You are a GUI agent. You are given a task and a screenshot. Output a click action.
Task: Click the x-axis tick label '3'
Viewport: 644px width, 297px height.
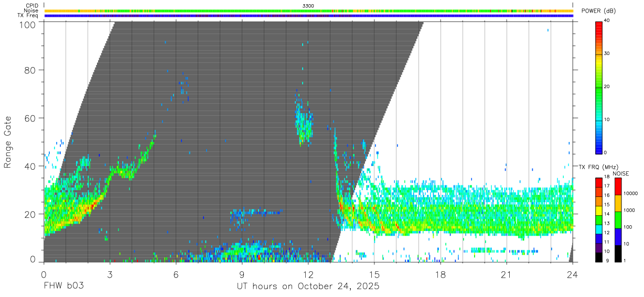click(110, 274)
